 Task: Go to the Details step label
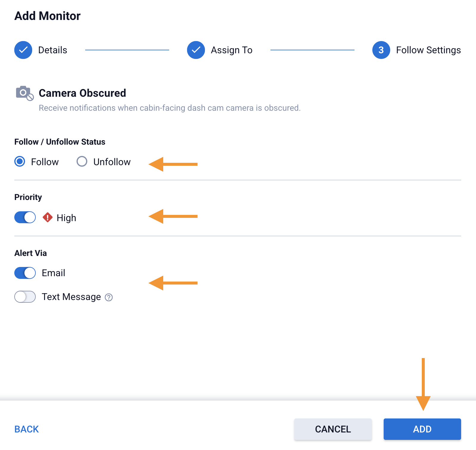click(53, 50)
